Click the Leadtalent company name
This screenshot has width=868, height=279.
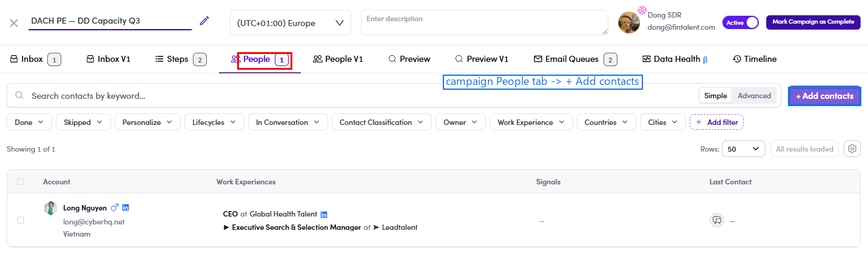coord(399,227)
